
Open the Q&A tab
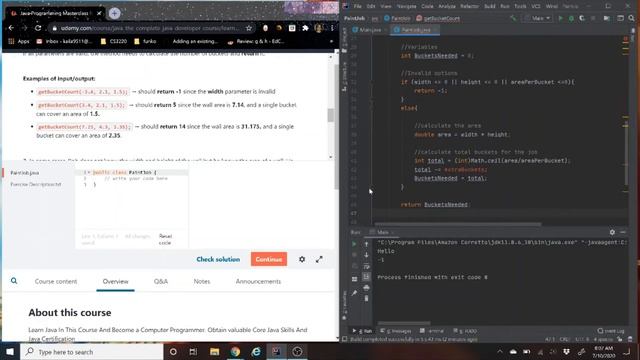point(161,281)
